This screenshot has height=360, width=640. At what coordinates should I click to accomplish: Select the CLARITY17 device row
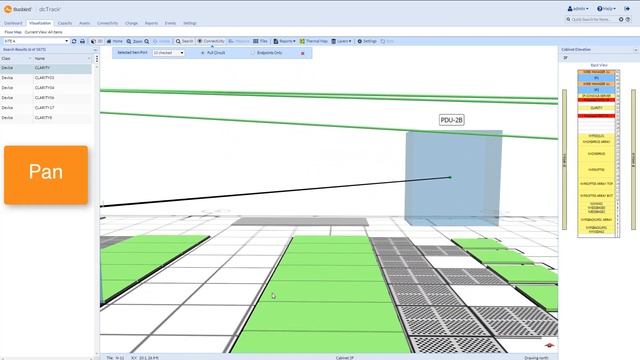[x=46, y=108]
